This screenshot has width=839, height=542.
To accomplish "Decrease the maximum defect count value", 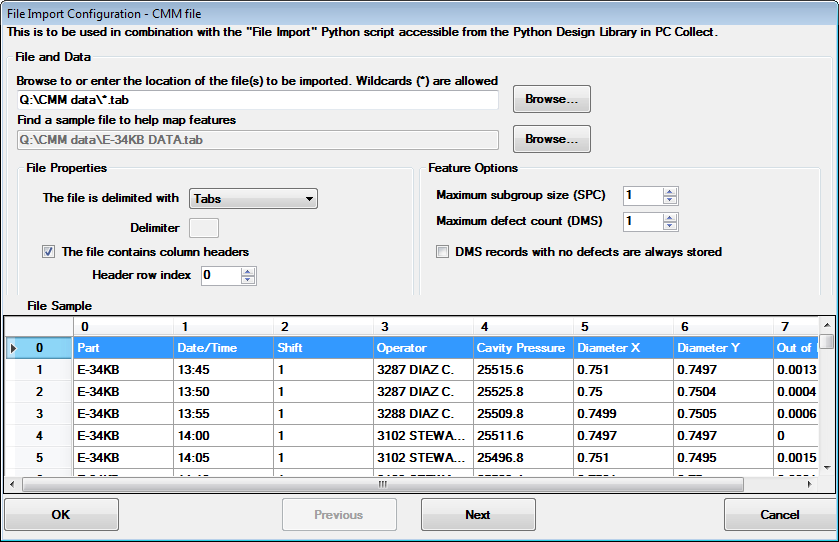I will click(670, 226).
